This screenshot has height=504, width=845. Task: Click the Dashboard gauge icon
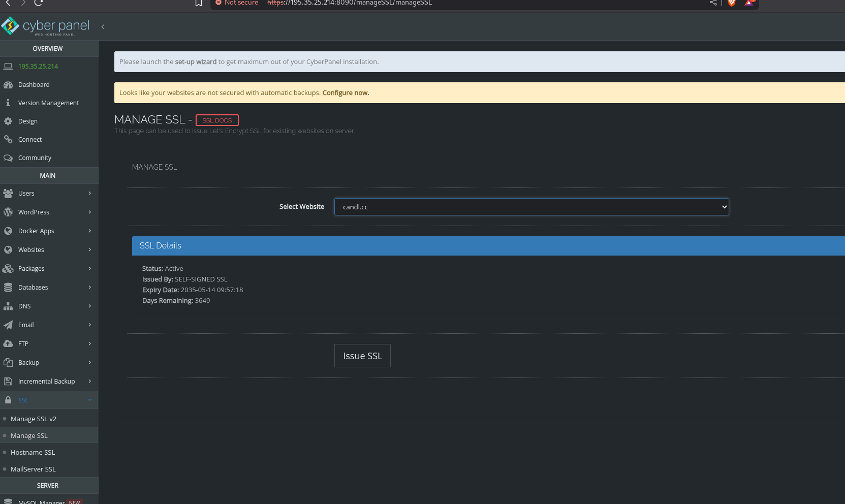tap(8, 84)
